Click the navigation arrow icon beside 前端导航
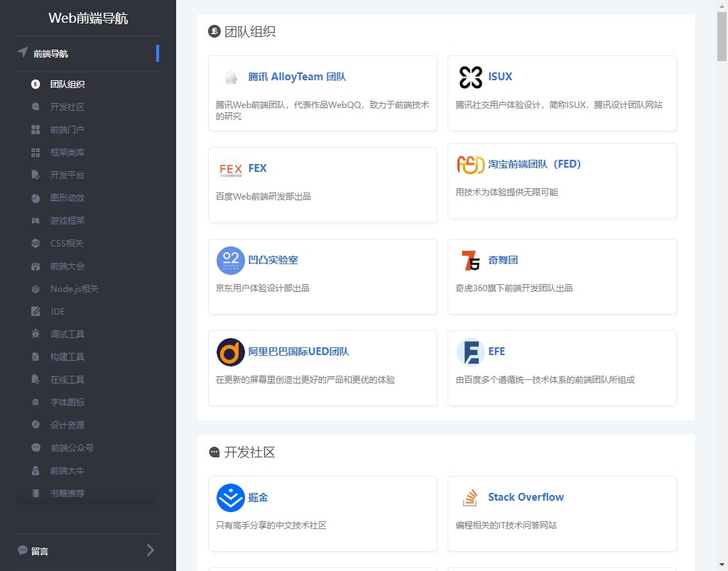728x571 pixels. (23, 52)
